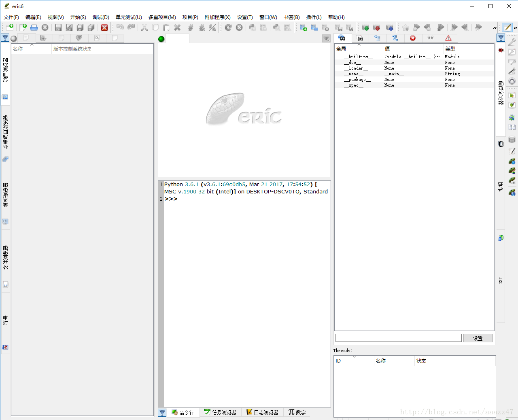Toggle the right sidebar filter button
This screenshot has width=518, height=420.
[x=501, y=38]
